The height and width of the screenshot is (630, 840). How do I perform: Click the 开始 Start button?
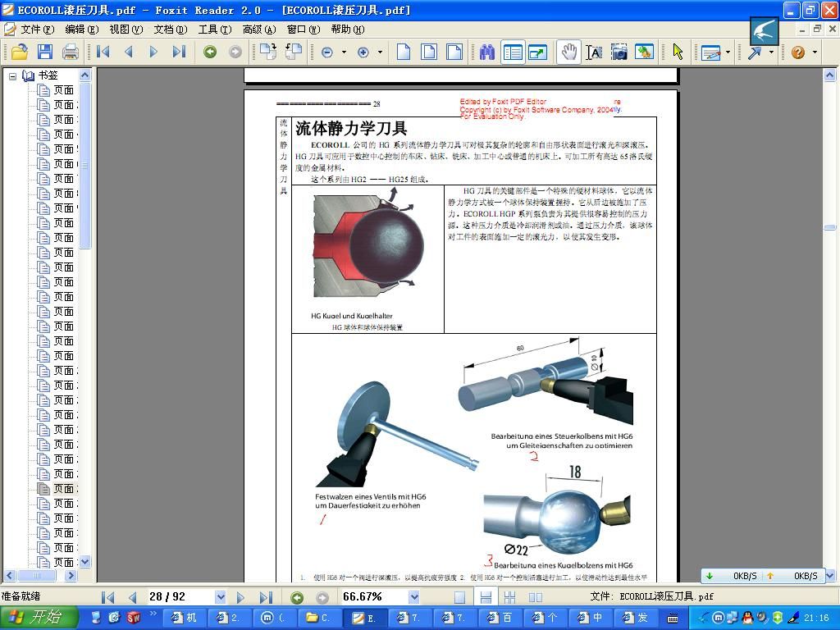pyautogui.click(x=39, y=618)
